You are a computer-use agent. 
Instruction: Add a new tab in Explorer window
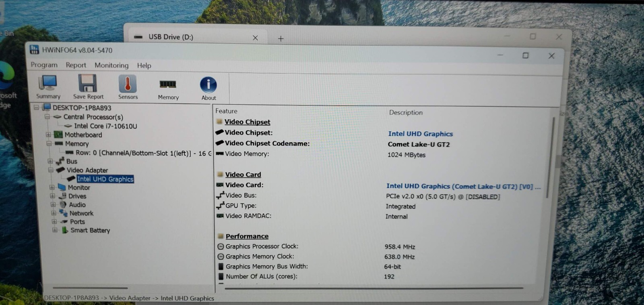point(281,39)
